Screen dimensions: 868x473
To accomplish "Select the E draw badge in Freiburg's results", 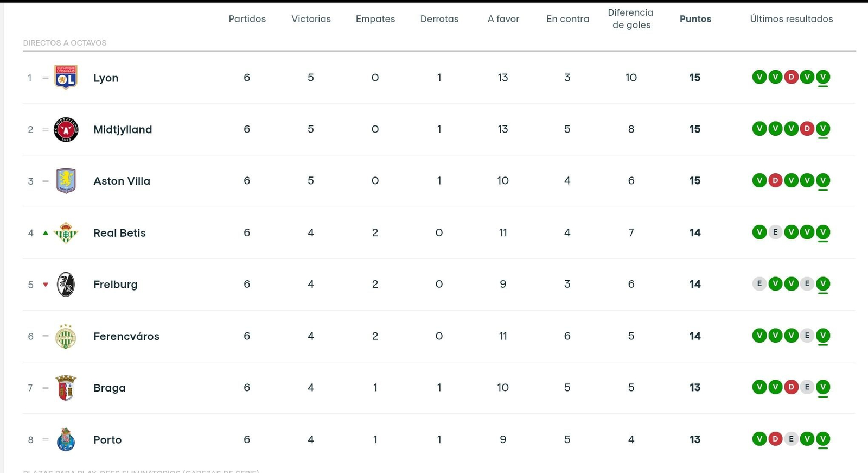I will [759, 283].
